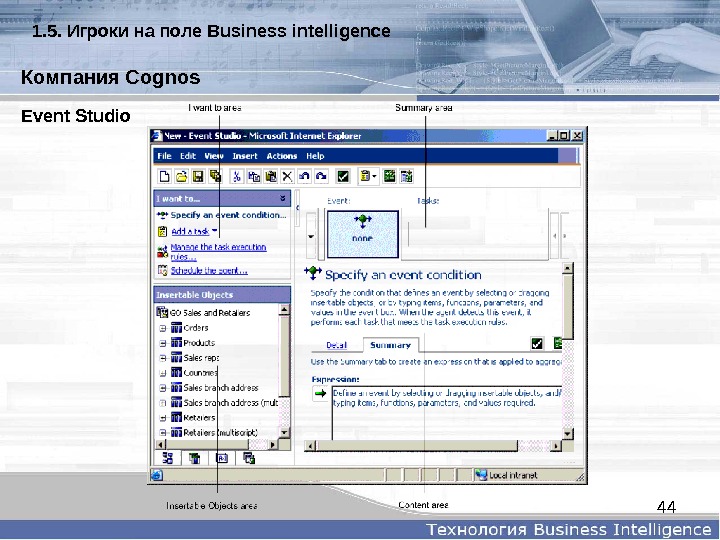The width and height of the screenshot is (720, 540).
Task: Click the Source tab icon below the tree
Action: [x=168, y=458]
